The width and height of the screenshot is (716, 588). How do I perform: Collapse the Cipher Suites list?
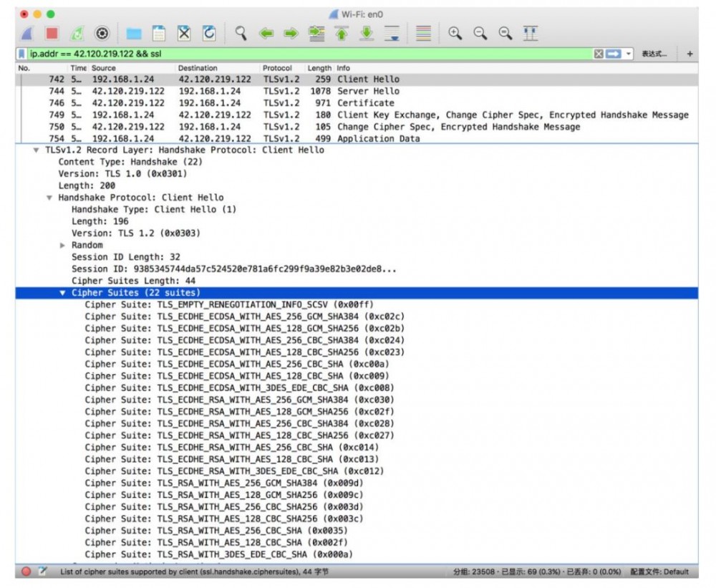coord(63,293)
